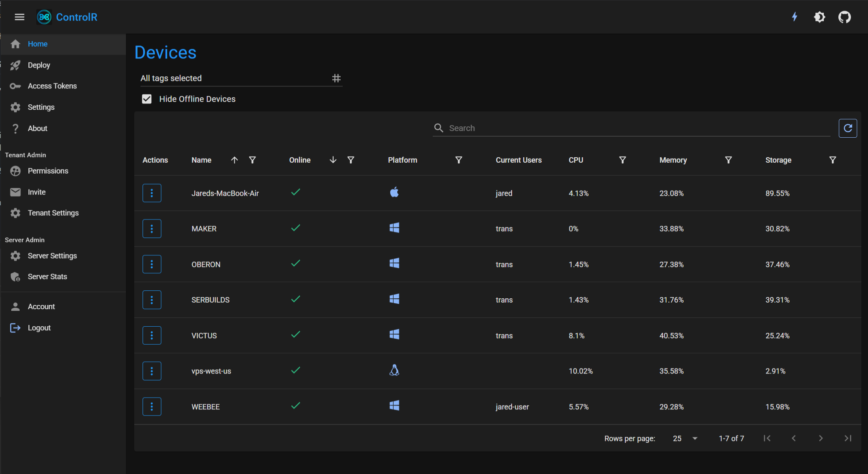868x474 pixels.
Task: Open filter for the Memory column
Action: click(728, 160)
